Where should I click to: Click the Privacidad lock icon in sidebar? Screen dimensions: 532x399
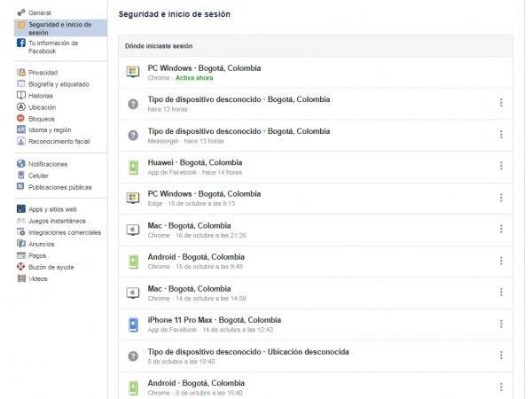(20, 72)
